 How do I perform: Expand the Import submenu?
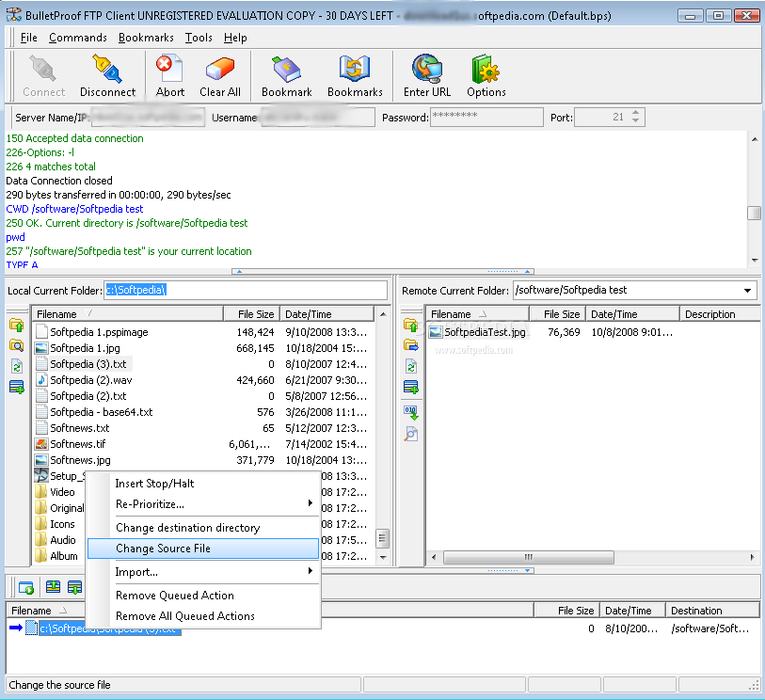[203, 572]
